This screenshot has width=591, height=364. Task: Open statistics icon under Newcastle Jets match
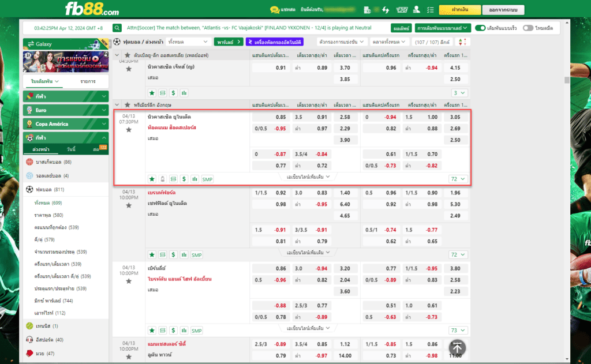184,93
